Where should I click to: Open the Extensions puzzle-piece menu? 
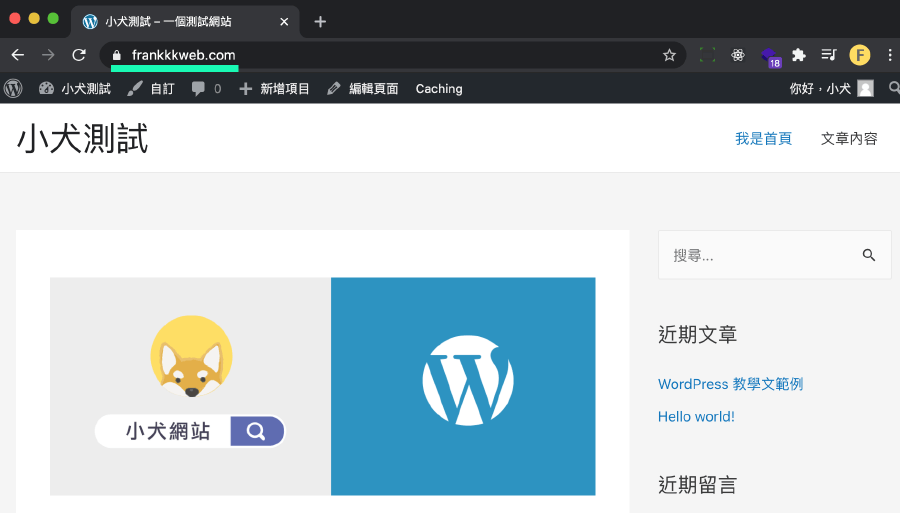click(798, 55)
